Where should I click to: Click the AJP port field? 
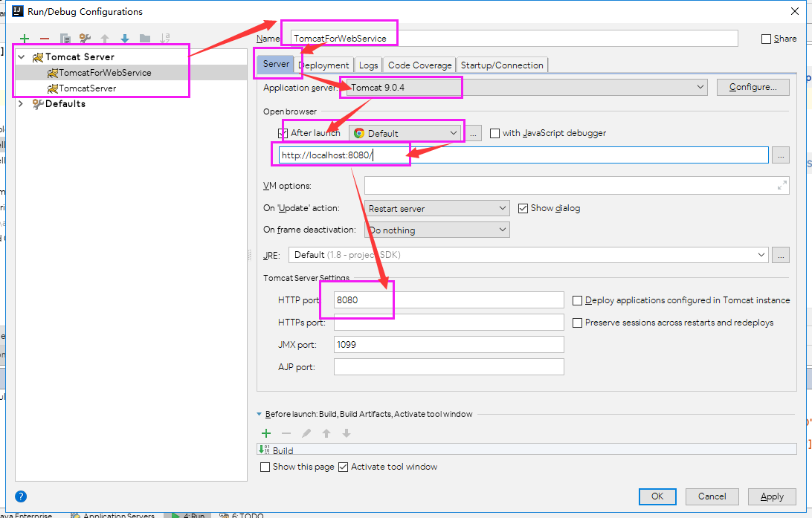click(x=449, y=367)
